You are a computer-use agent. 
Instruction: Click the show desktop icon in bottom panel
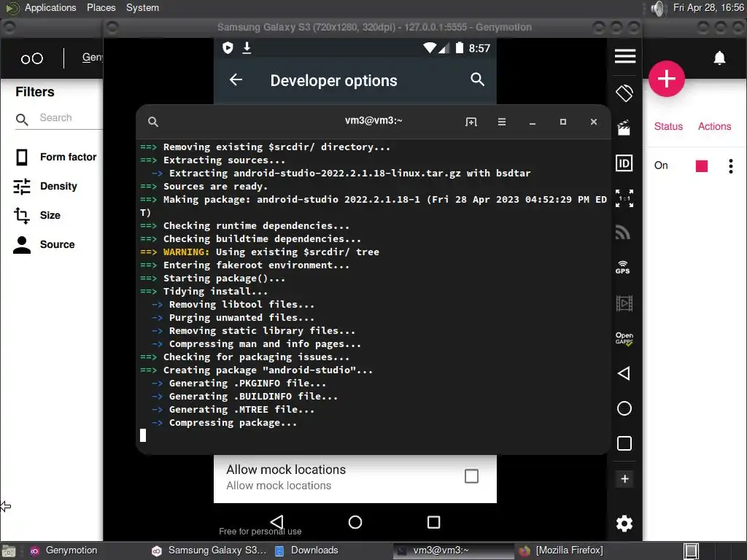[x=9, y=551]
